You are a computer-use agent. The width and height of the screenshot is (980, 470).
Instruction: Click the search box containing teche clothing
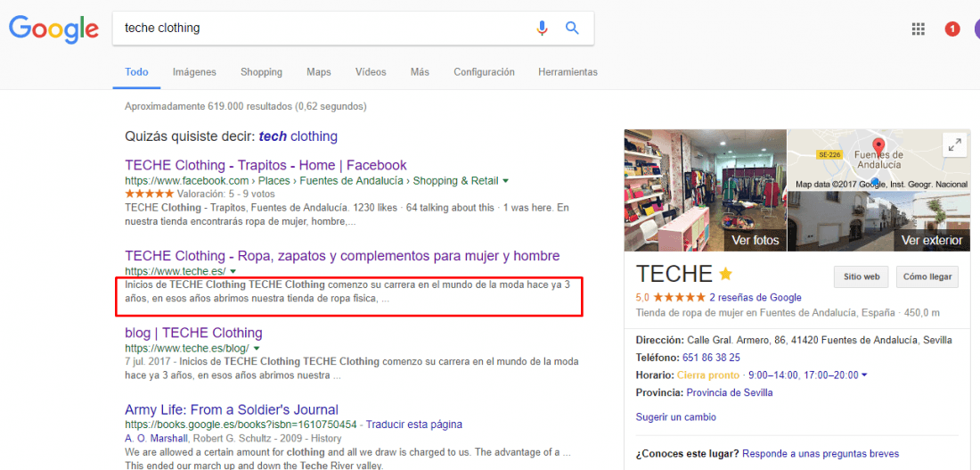pyautogui.click(x=353, y=29)
